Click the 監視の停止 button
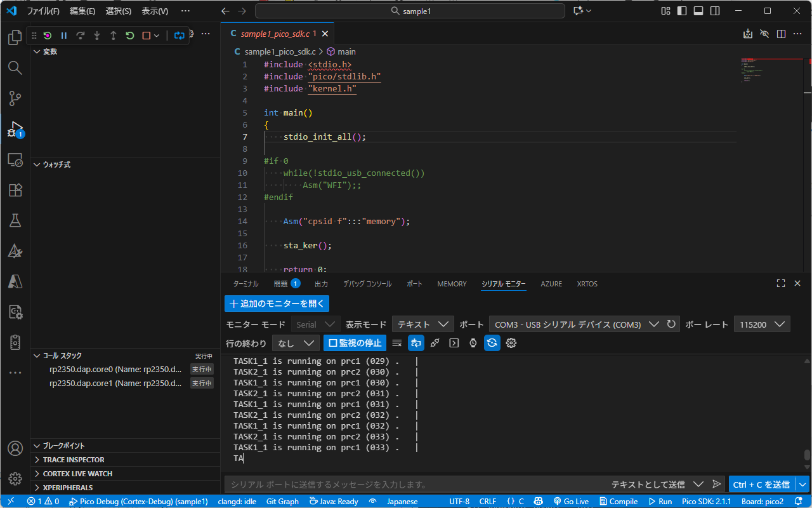Image resolution: width=812 pixels, height=508 pixels. pos(355,343)
